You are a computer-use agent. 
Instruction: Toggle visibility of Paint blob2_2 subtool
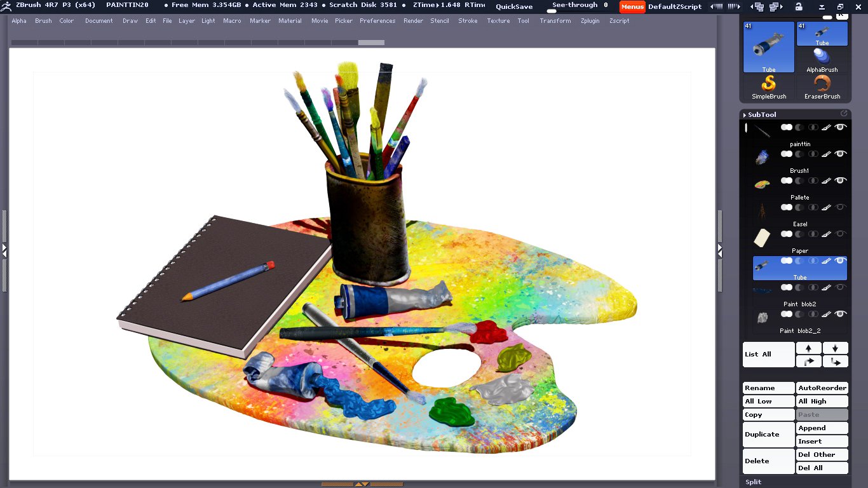coord(841,315)
